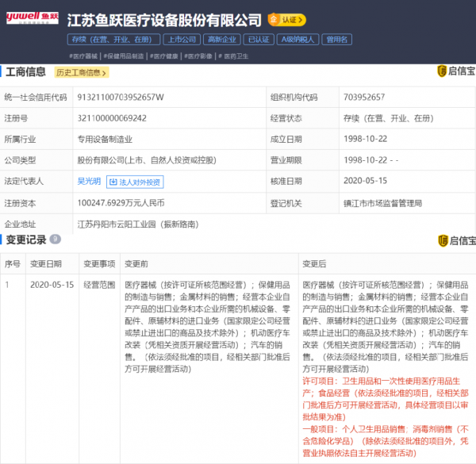The height and width of the screenshot is (464, 476).
Task: Click the establishment date 1998-10-22
Action: click(365, 139)
